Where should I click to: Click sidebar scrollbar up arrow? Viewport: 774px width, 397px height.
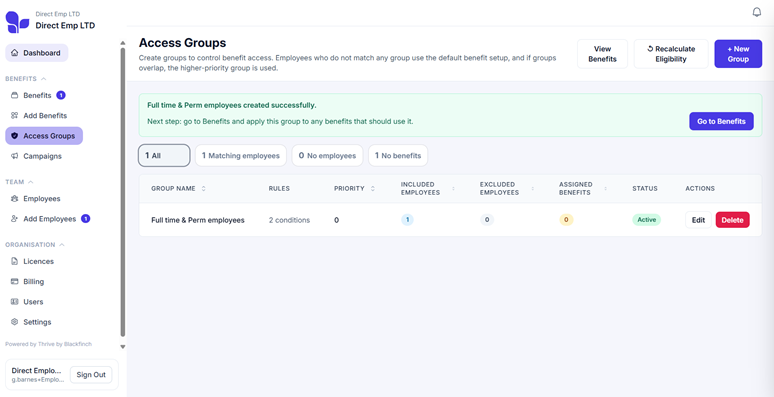click(x=123, y=43)
